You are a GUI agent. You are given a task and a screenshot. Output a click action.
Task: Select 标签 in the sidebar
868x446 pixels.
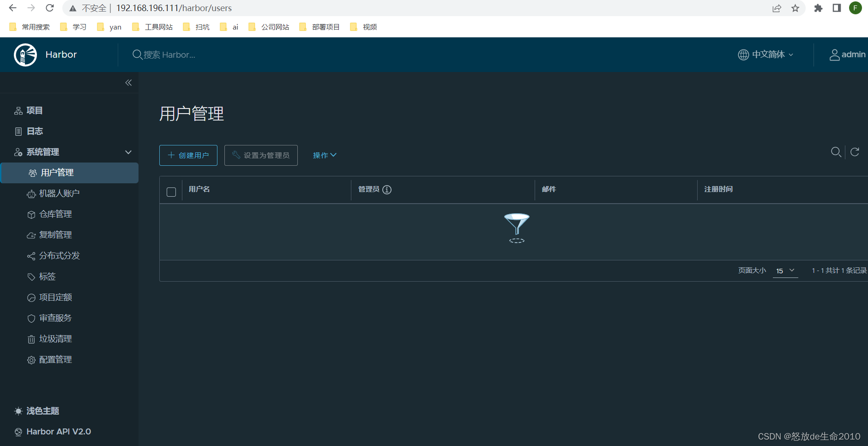(47, 276)
